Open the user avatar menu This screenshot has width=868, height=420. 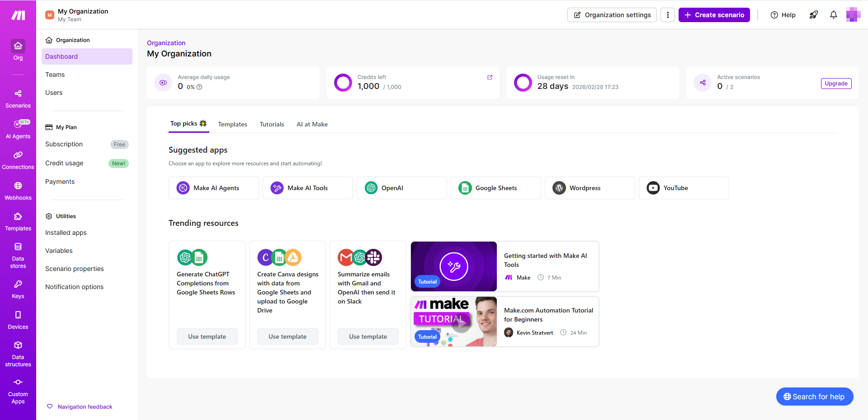pyautogui.click(x=853, y=15)
